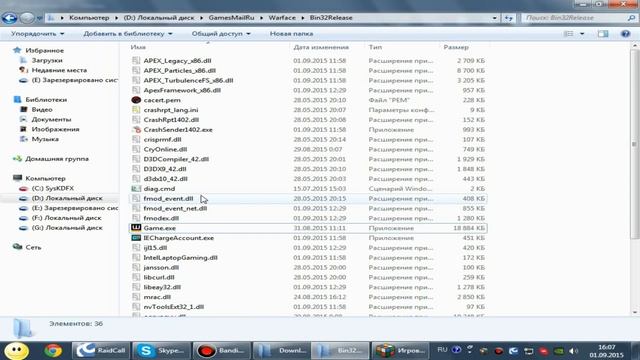
Task: Open the Упорядочить menu
Action: coord(38,34)
